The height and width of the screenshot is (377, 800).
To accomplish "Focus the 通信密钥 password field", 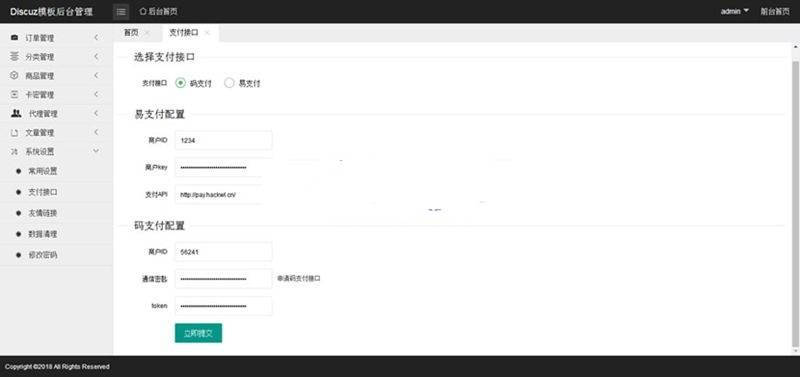I will click(223, 279).
